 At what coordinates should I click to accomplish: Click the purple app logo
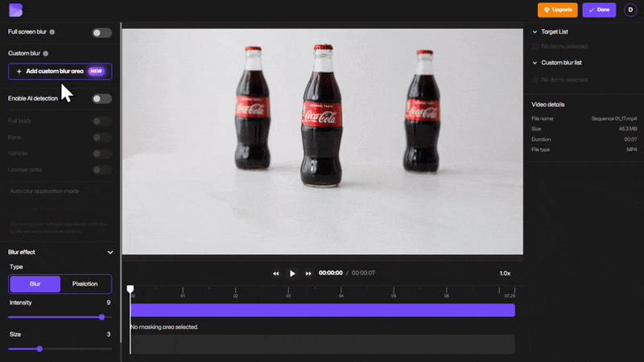(x=15, y=10)
